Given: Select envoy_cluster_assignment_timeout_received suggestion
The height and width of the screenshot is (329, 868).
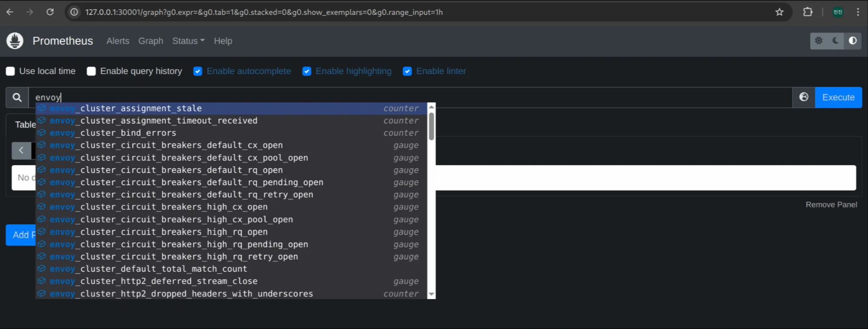Looking at the screenshot, I should pyautogui.click(x=231, y=120).
